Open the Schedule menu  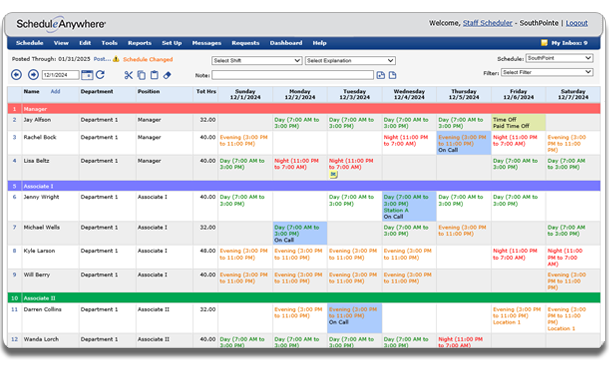point(30,43)
